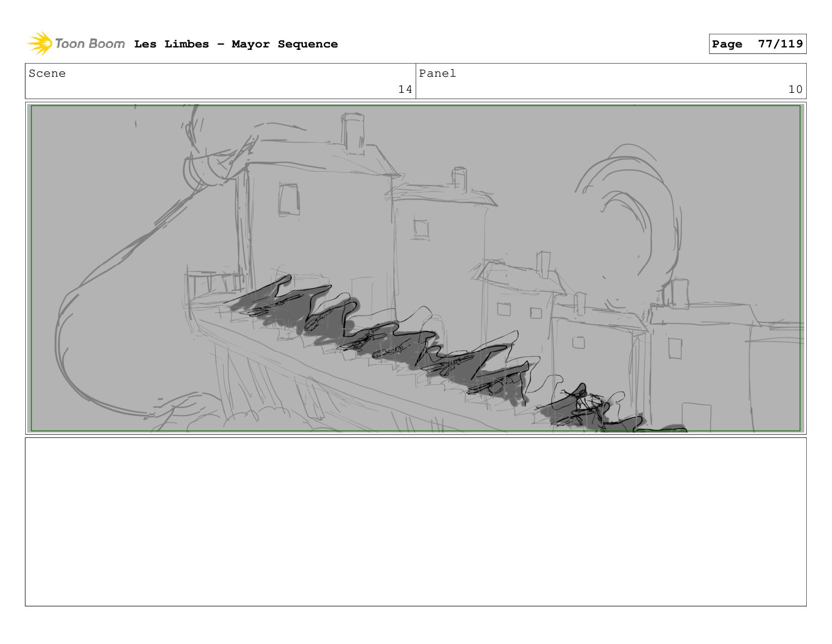Click the empty notes box below the panel
This screenshot has width=832, height=644.
(x=415, y=522)
